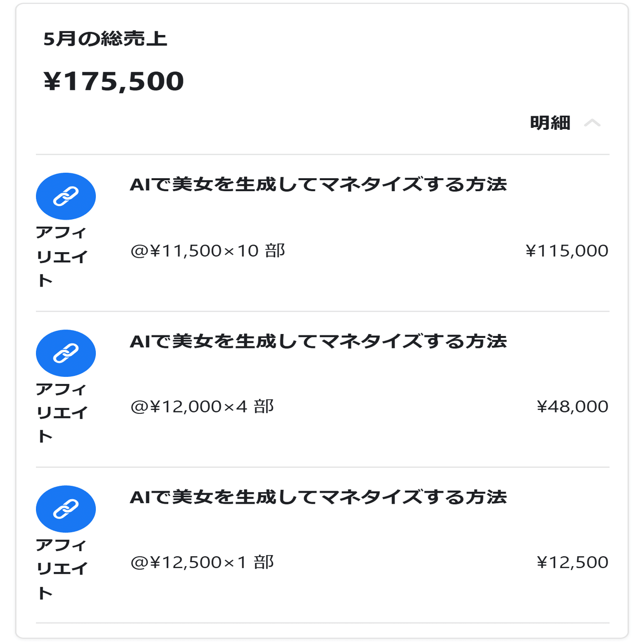
Task: Click the @¥12,000×4 部 unit price text
Action: click(x=202, y=407)
